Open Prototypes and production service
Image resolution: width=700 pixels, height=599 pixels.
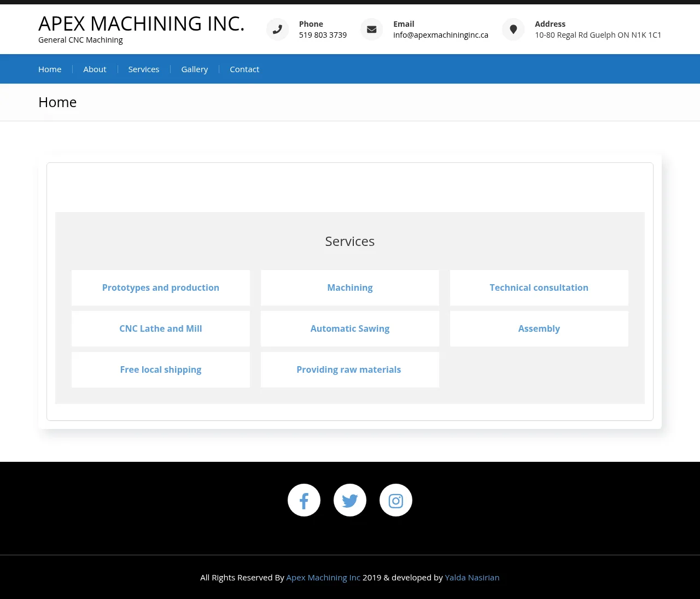161,288
